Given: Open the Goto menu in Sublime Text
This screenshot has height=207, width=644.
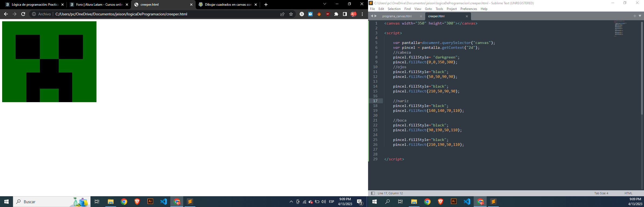Looking at the screenshot, I should pos(428,9).
